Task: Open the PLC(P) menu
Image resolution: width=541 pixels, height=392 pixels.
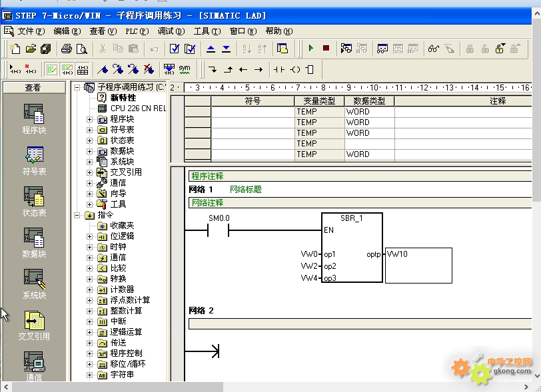Action: pyautogui.click(x=137, y=31)
